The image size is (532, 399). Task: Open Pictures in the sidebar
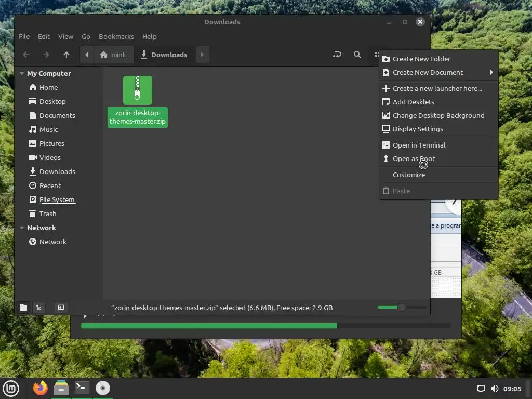[x=51, y=143]
